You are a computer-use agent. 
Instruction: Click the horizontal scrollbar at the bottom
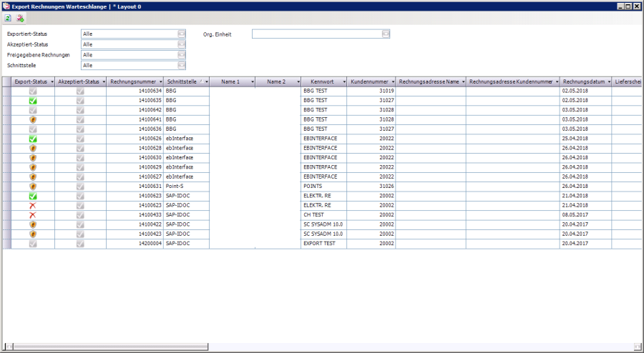tap(315, 347)
